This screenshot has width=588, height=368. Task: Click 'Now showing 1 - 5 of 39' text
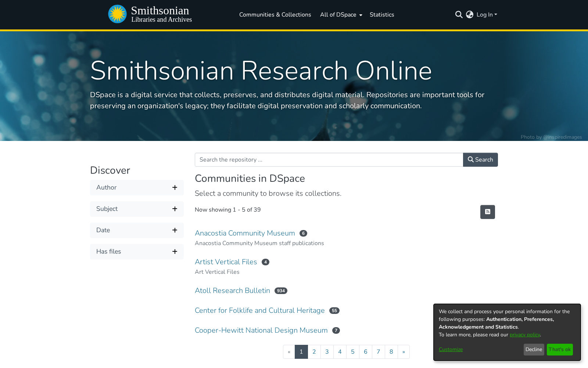point(228,210)
